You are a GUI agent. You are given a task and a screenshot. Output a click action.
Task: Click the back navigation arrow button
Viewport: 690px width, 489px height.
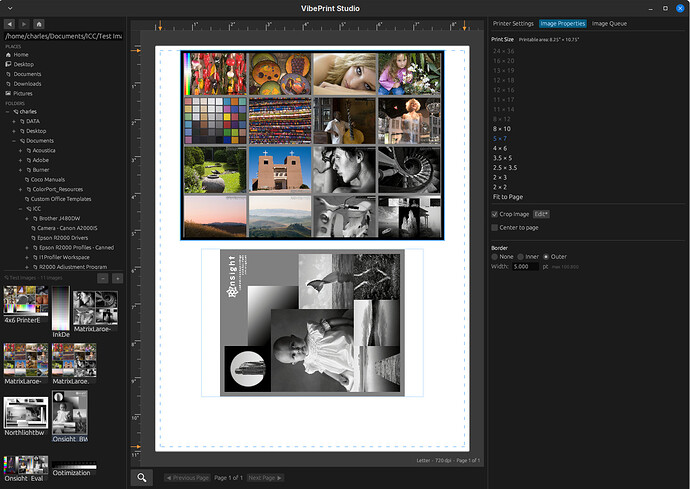tap(10, 24)
